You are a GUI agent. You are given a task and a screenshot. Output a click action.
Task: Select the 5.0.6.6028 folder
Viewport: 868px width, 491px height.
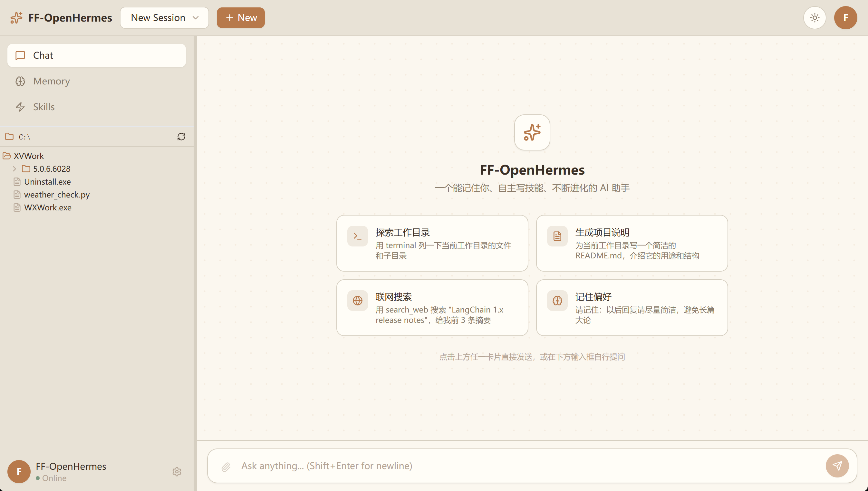[51, 168]
